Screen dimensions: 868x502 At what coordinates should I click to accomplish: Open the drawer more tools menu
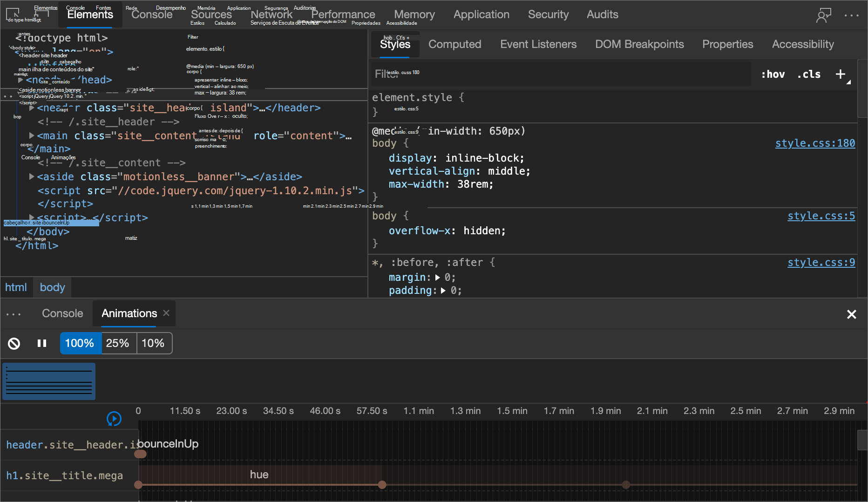click(x=14, y=314)
